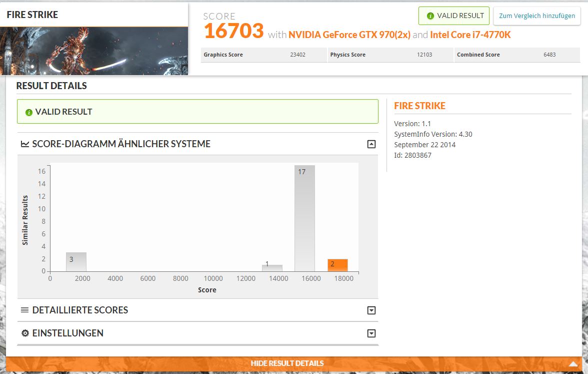Viewport: 588px width, 374px height.
Task: Click the Combined Score value 6483
Action: click(550, 55)
